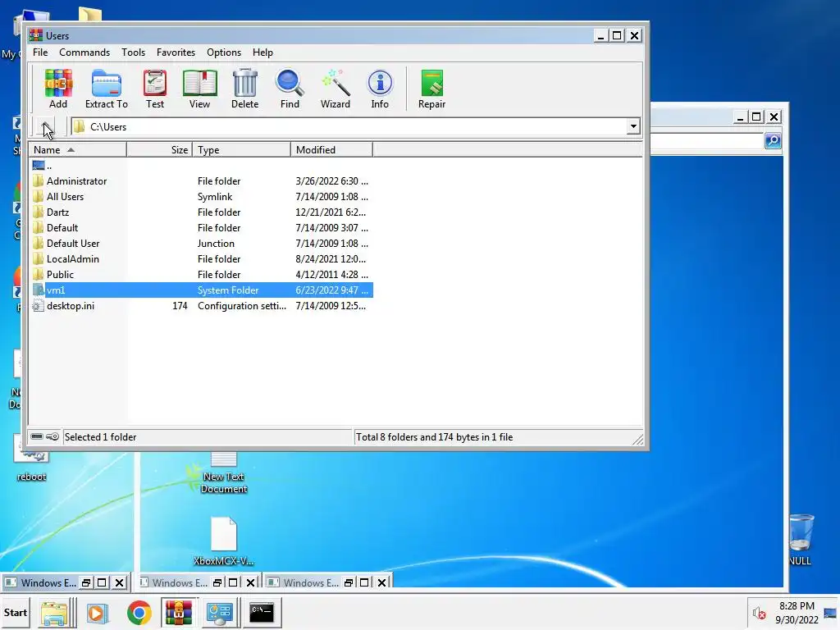This screenshot has height=630, width=840.
Task: Open Windows Explorer from the taskbar
Action: [x=54, y=614]
